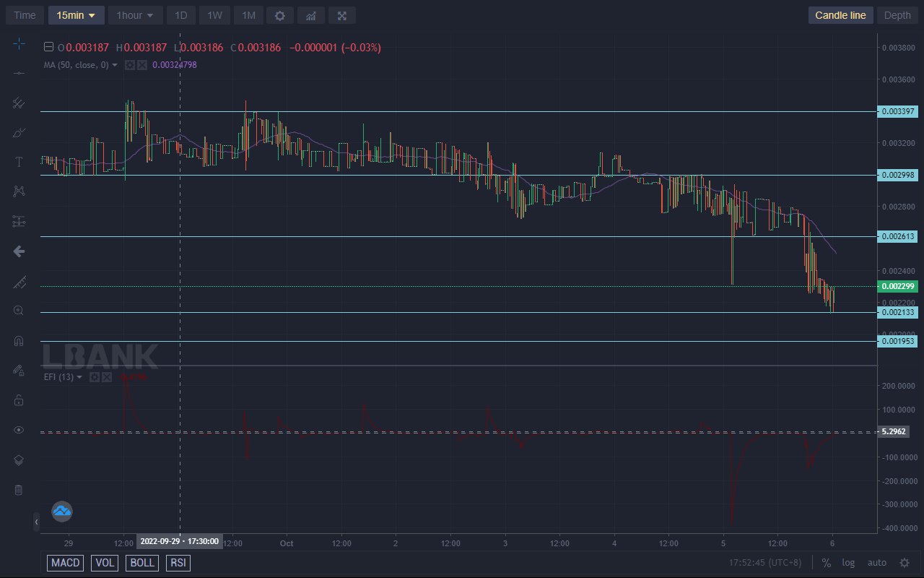Viewport: 924px width, 578px height.
Task: Toggle magnet mode snapping
Action: click(19, 340)
